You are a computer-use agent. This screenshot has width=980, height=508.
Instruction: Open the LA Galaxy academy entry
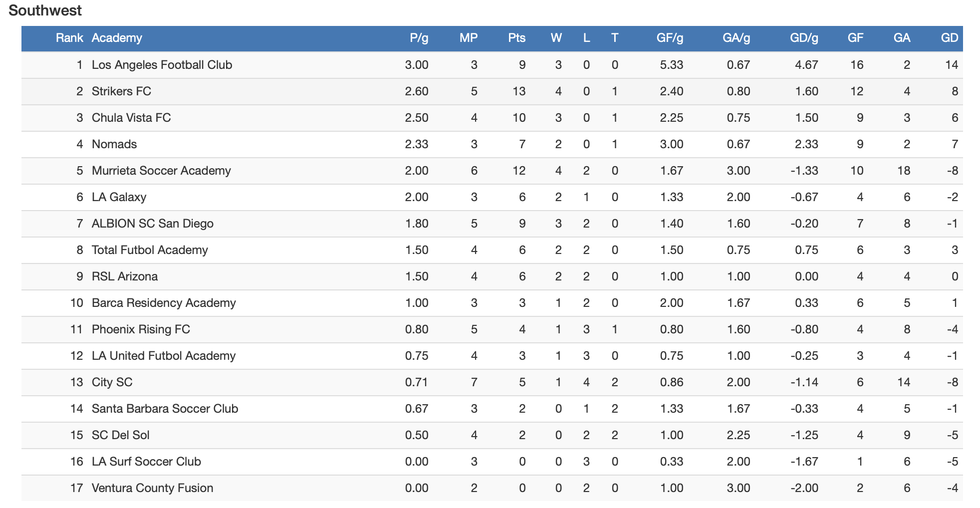coord(119,197)
